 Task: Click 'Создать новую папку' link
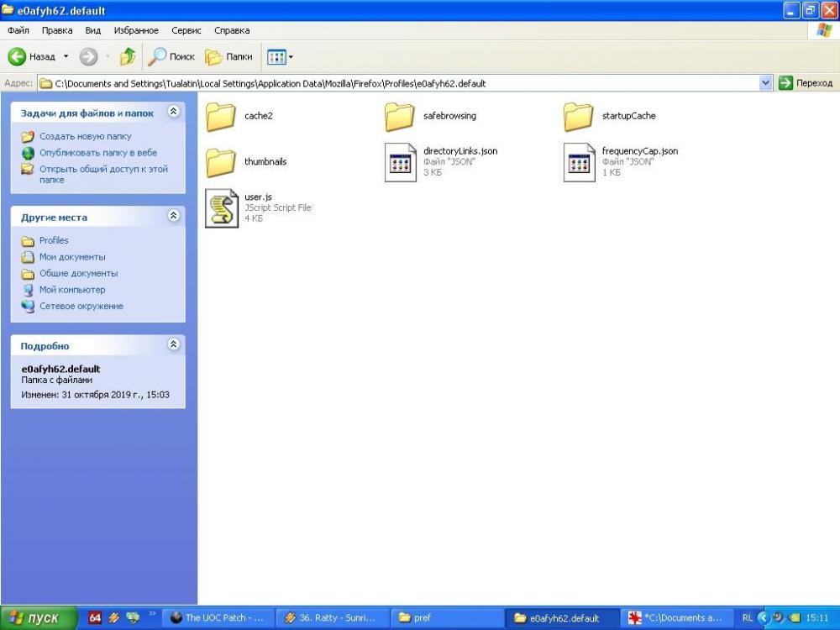click(x=85, y=136)
